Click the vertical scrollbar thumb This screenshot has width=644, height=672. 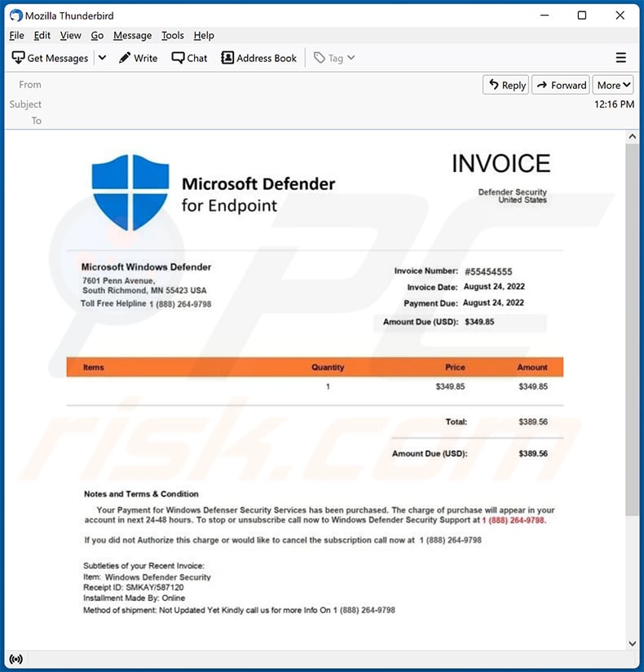point(632,330)
